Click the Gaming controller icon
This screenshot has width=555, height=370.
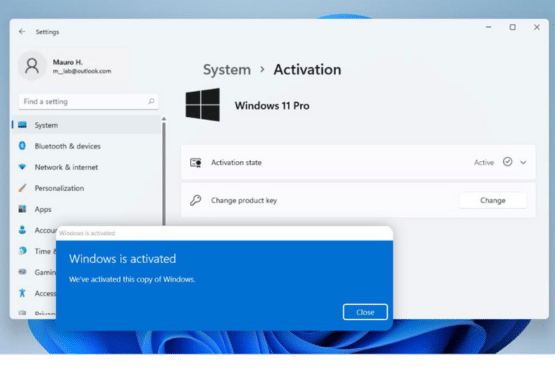[22, 272]
